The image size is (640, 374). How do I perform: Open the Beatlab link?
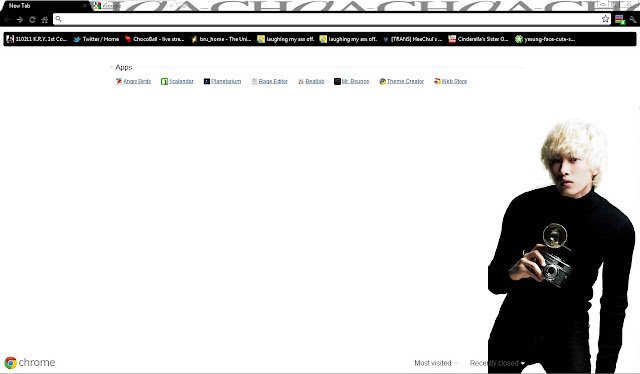(315, 81)
